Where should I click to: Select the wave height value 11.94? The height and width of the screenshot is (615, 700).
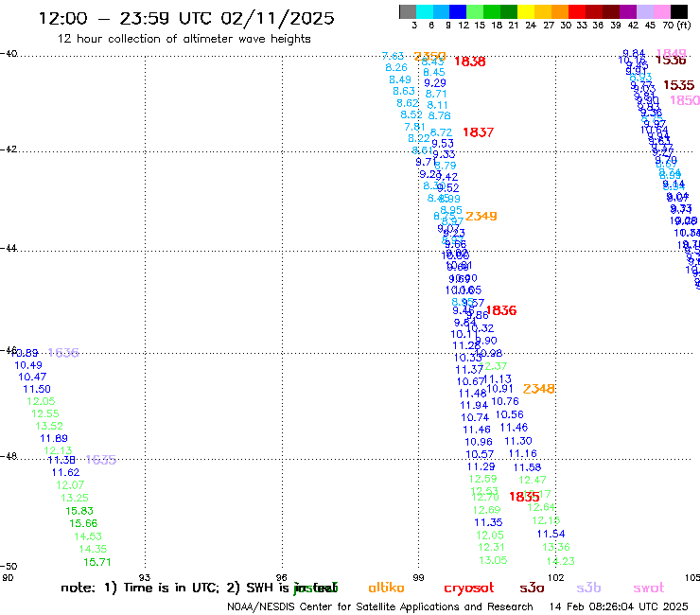(474, 406)
